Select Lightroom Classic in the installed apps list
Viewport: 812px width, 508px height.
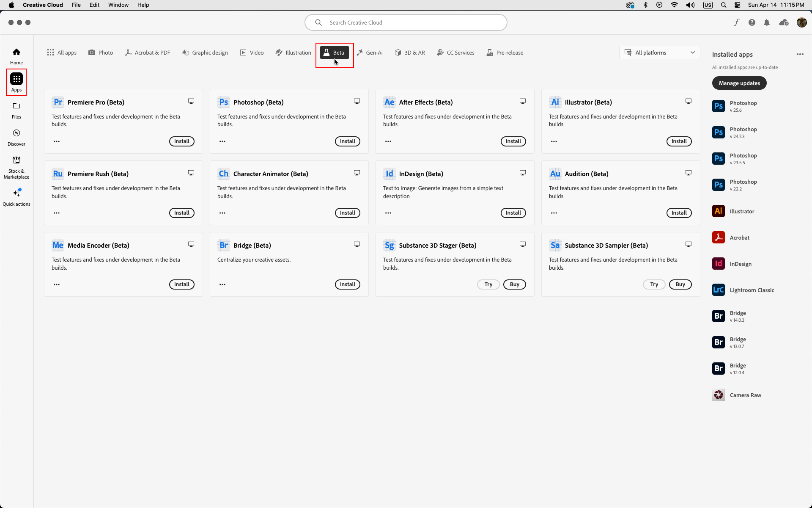(752, 290)
